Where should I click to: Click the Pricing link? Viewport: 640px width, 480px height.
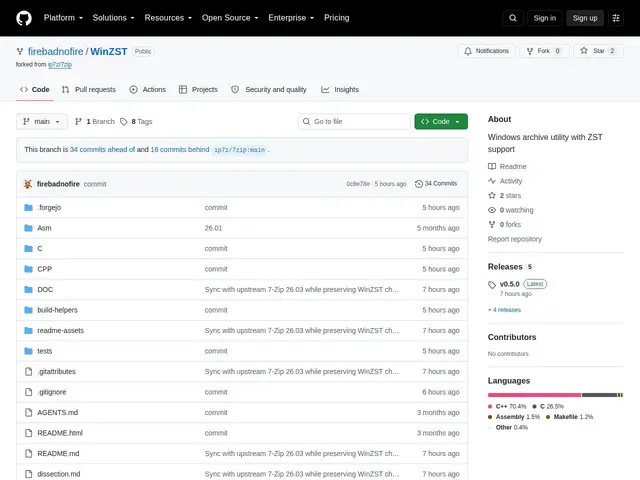(337, 18)
